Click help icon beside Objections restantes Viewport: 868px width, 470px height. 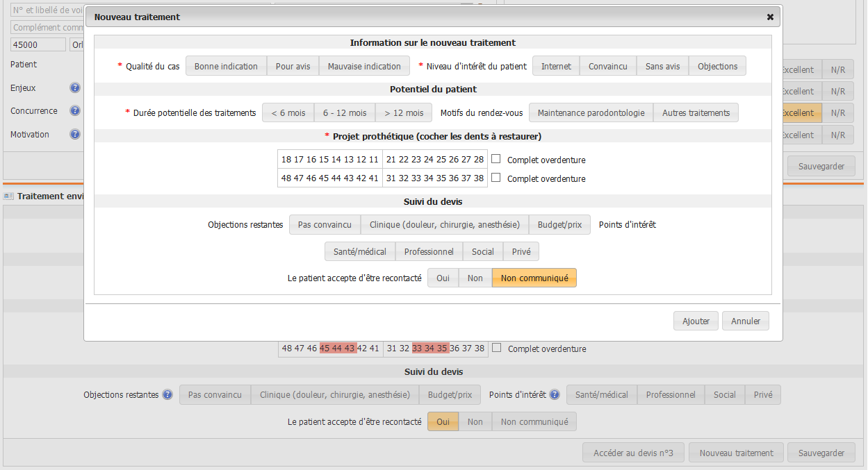pyautogui.click(x=167, y=395)
